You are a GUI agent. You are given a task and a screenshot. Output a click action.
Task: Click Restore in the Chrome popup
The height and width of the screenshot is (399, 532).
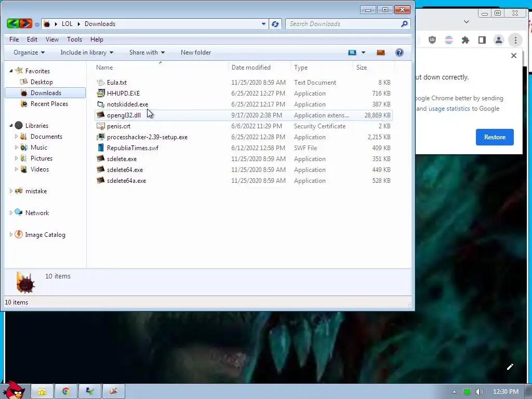pyautogui.click(x=495, y=137)
